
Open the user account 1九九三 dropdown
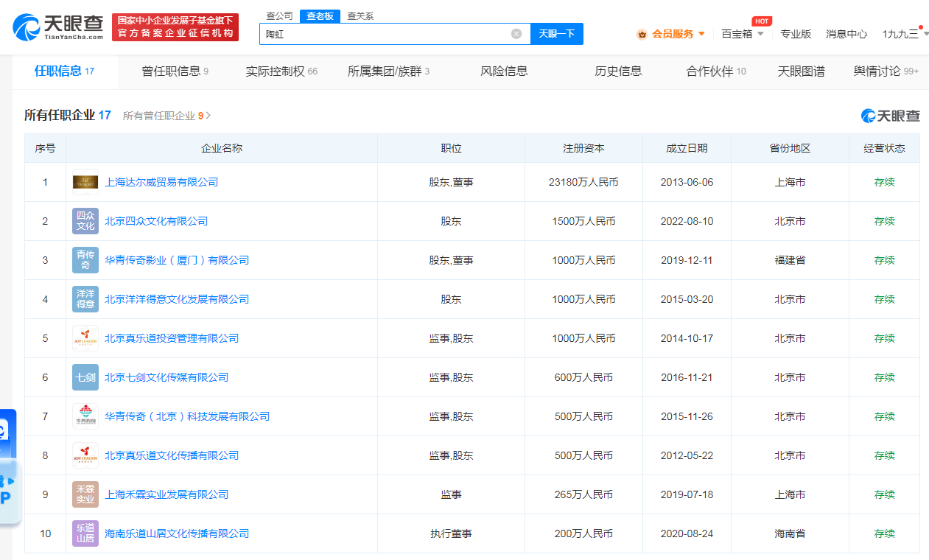click(x=905, y=34)
